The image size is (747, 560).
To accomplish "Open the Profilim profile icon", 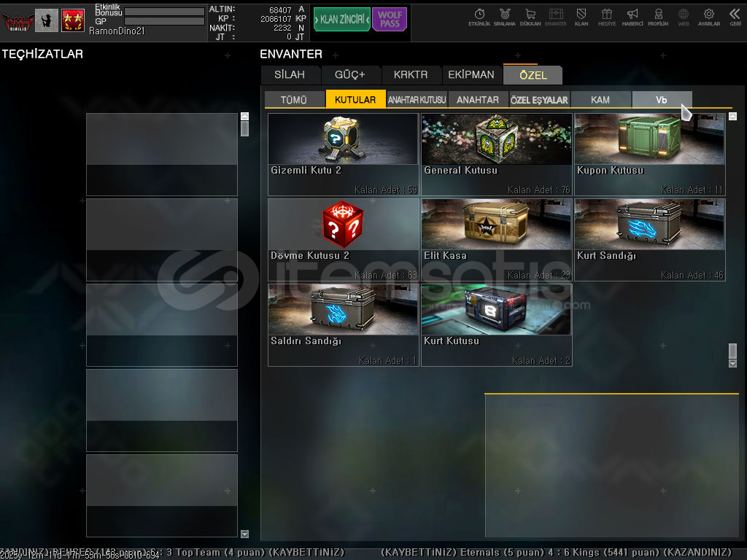I will tap(658, 17).
